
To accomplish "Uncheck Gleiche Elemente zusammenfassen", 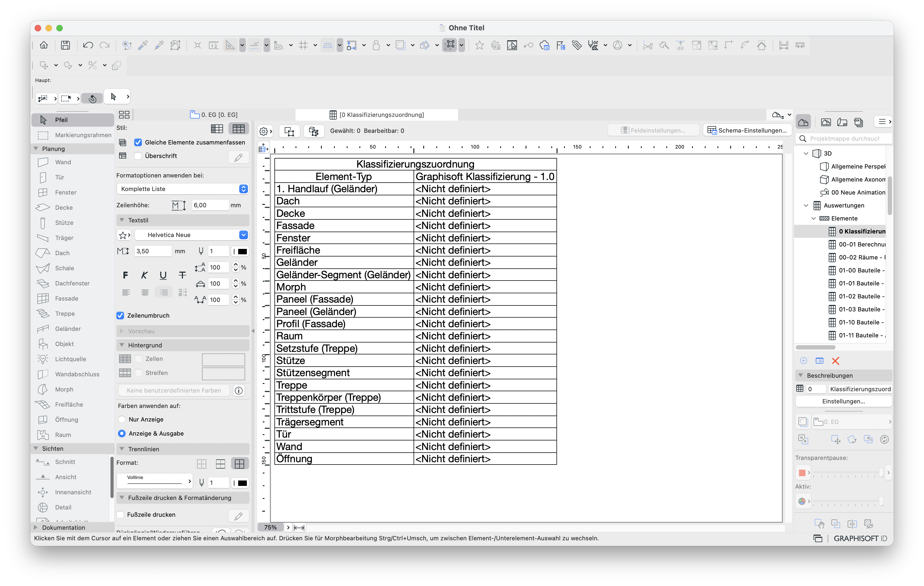I will [x=138, y=142].
